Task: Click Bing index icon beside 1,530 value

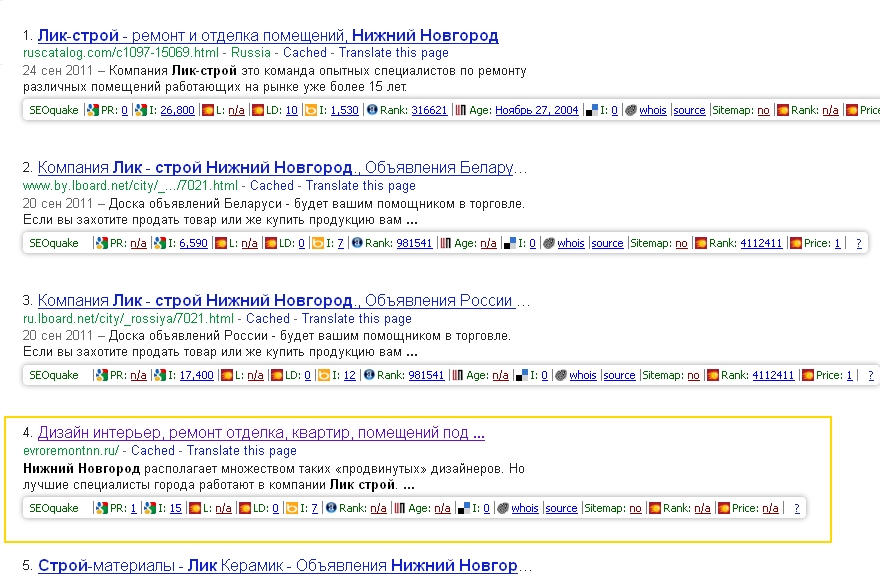Action: point(310,110)
